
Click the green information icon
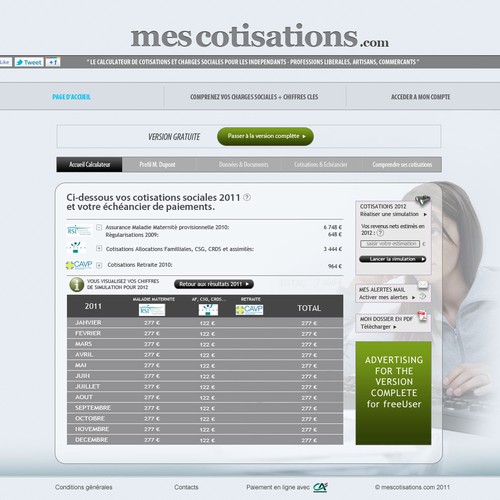76,285
